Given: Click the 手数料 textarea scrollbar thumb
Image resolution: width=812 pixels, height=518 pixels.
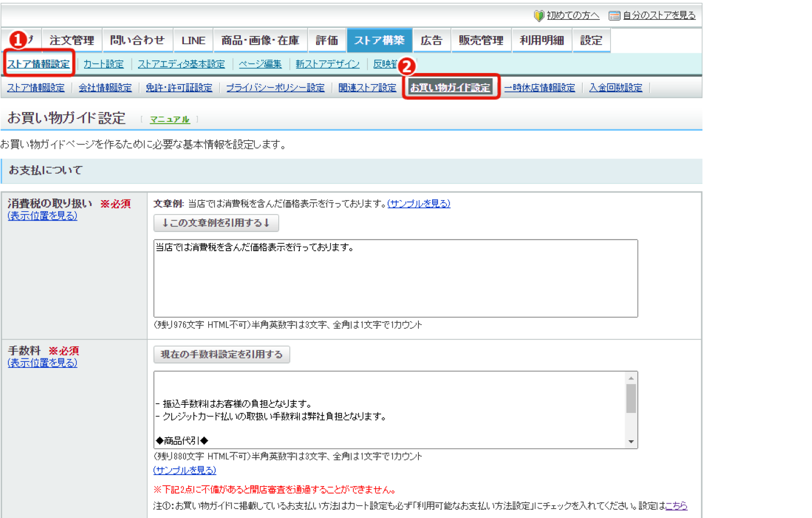Looking at the screenshot, I should [631, 399].
